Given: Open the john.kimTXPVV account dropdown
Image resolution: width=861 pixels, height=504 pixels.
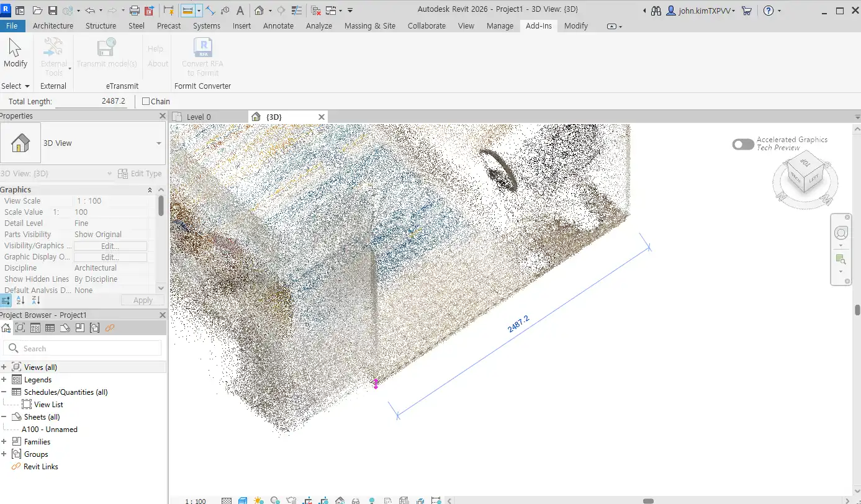Looking at the screenshot, I should [704, 11].
